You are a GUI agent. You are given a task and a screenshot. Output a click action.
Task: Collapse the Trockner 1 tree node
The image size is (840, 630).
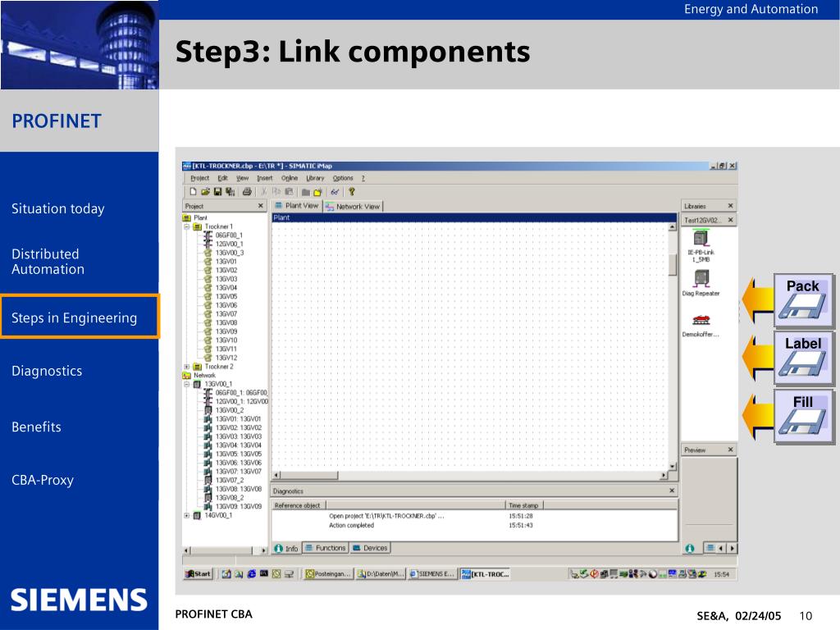click(x=187, y=226)
